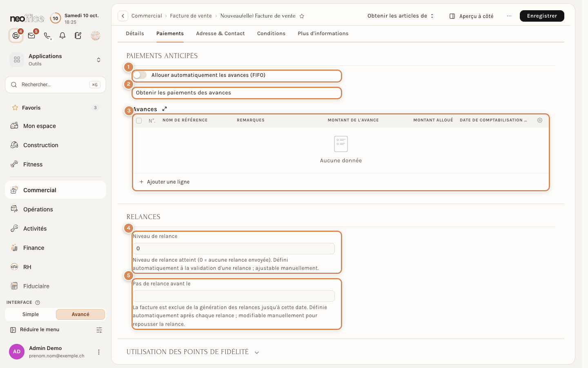Open the three-dot menu beside Enregistrer
The height and width of the screenshot is (368, 588).
(509, 16)
